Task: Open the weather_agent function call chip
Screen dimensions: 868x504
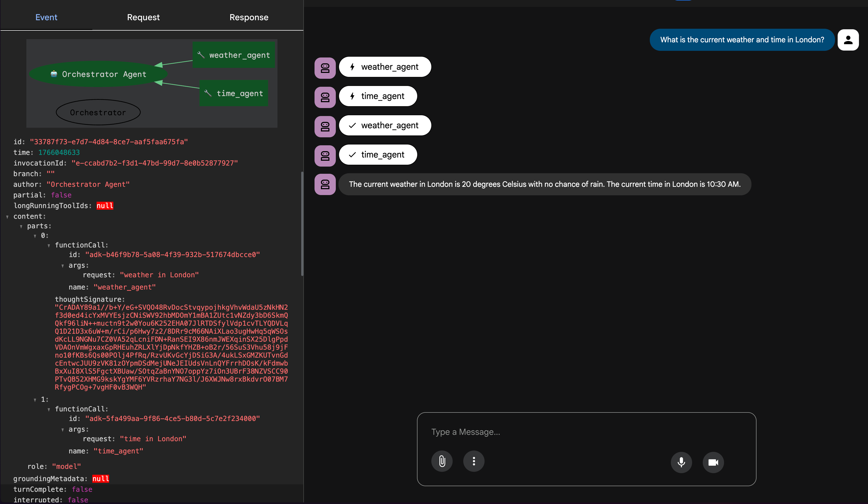Action: 385,67
